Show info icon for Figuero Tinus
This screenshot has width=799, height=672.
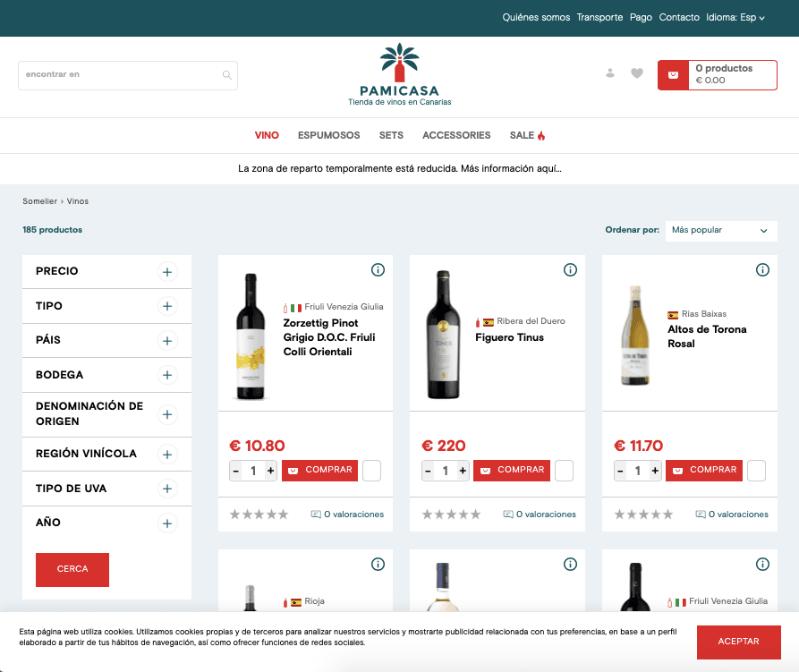570,270
